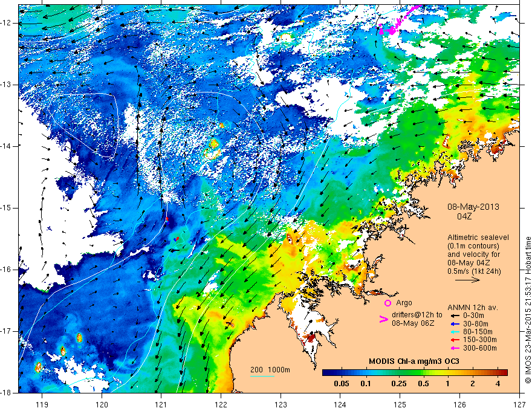
Task: Click the date label 08-May-2013
Action: pos(473,207)
